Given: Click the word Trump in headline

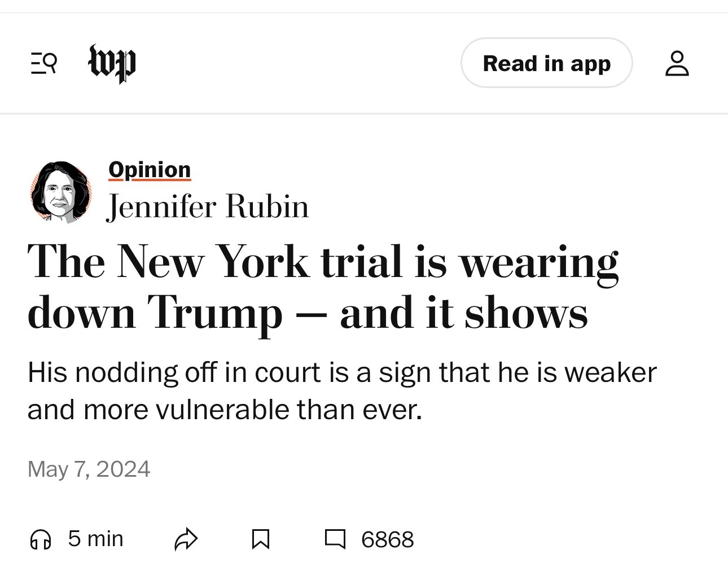Looking at the screenshot, I should (215, 314).
